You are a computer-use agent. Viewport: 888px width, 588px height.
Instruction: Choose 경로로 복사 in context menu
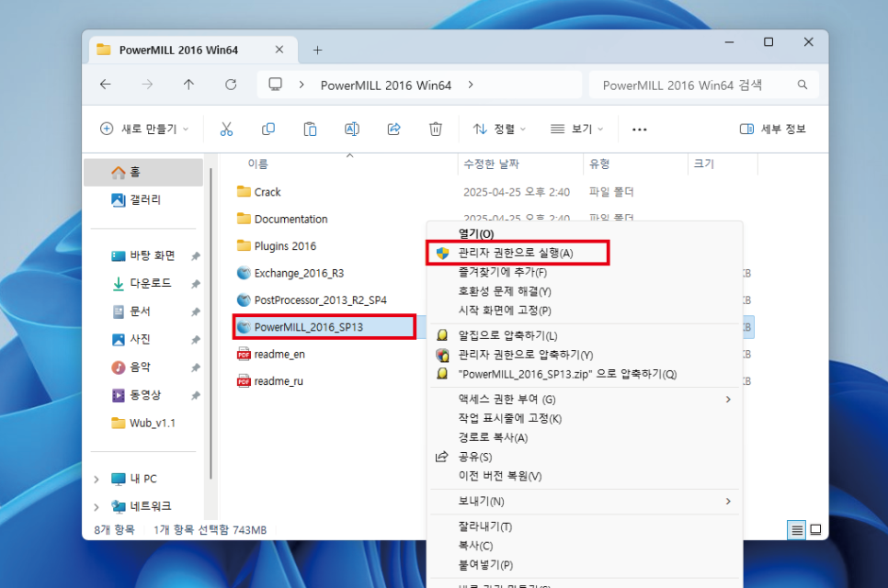(585, 438)
